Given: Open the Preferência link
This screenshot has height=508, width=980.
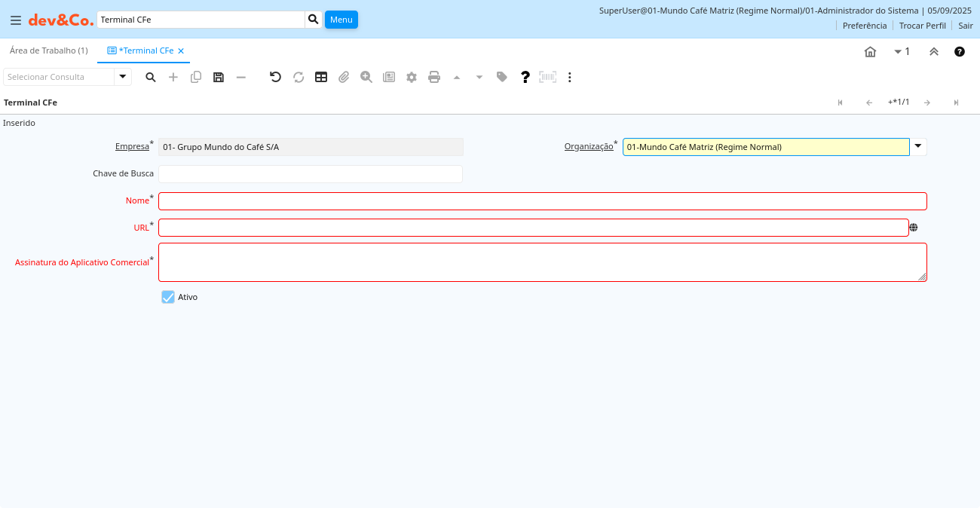Looking at the screenshot, I should coord(864,26).
